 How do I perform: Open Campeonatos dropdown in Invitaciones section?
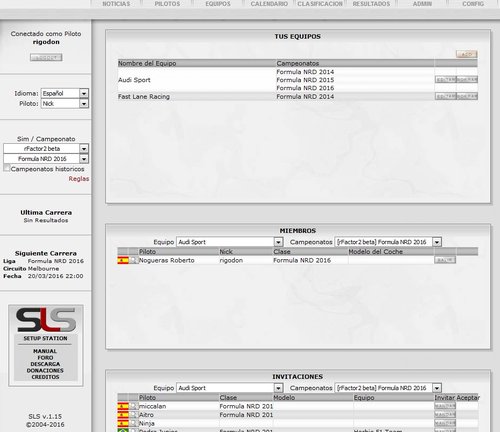pyautogui.click(x=388, y=388)
